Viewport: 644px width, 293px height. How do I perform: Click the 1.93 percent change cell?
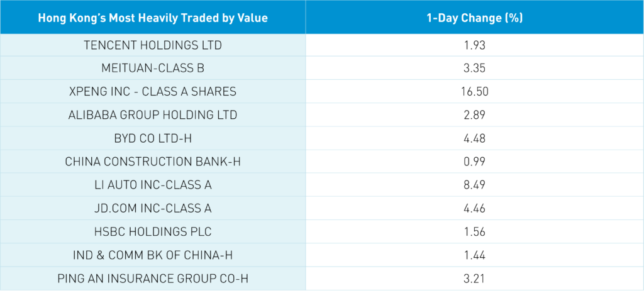tap(474, 45)
